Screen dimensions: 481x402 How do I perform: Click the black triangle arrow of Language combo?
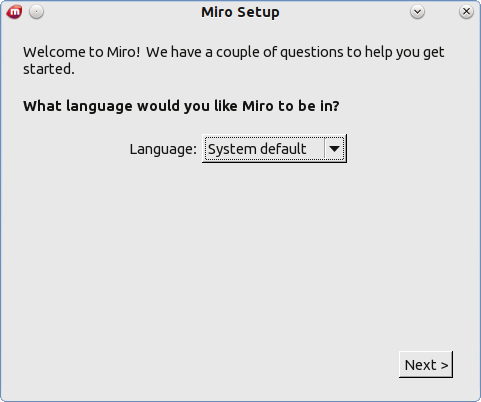(334, 149)
